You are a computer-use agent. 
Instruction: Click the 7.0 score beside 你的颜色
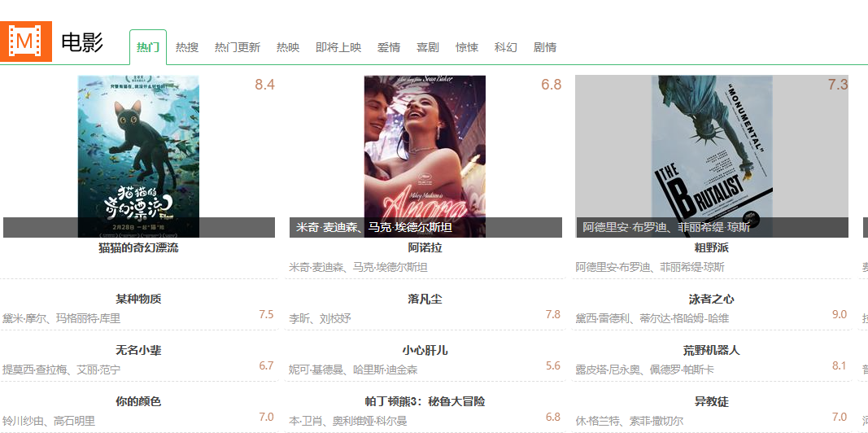[266, 417]
